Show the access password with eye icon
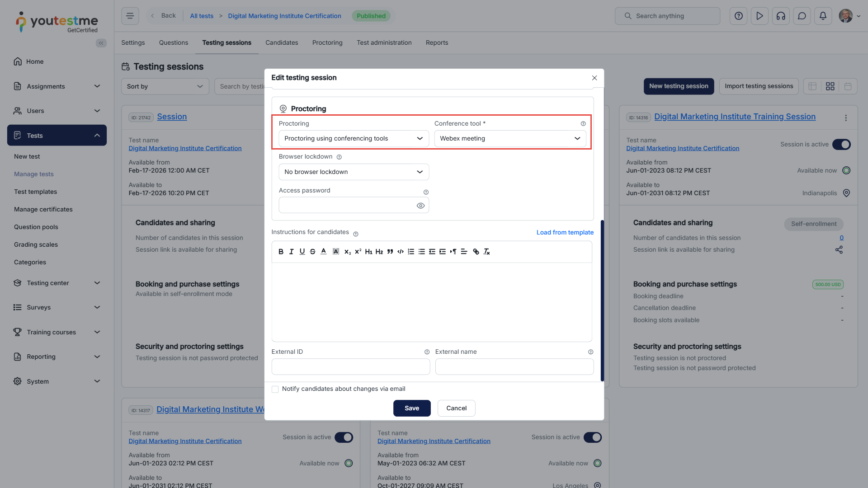Image resolution: width=868 pixels, height=488 pixels. tap(420, 206)
